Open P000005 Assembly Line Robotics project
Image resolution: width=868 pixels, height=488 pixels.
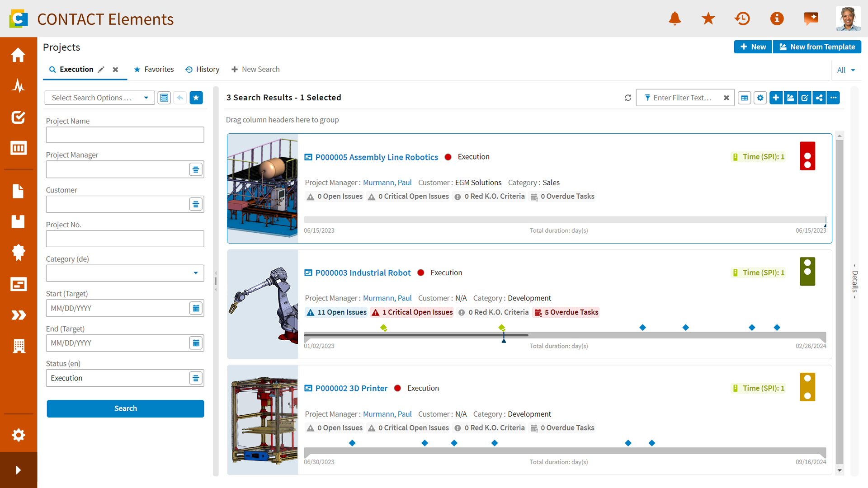(x=377, y=157)
